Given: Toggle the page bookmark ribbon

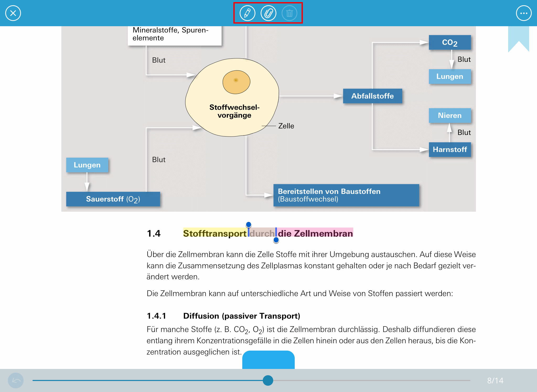Looking at the screenshot, I should [x=518, y=38].
